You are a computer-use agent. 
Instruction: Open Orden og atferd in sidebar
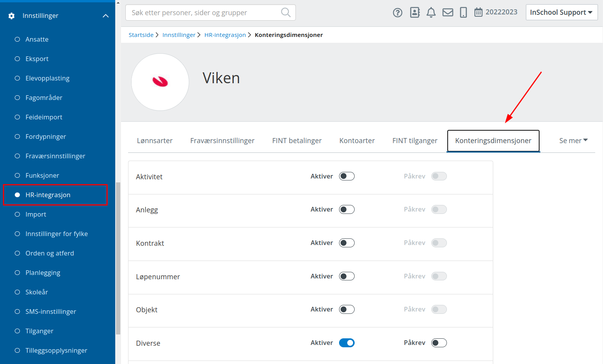point(50,253)
